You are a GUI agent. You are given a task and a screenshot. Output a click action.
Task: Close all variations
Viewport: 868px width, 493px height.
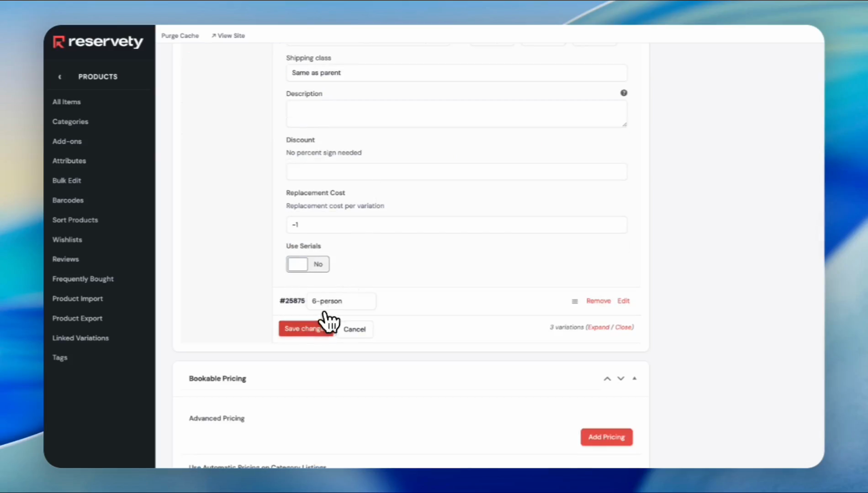tap(623, 327)
